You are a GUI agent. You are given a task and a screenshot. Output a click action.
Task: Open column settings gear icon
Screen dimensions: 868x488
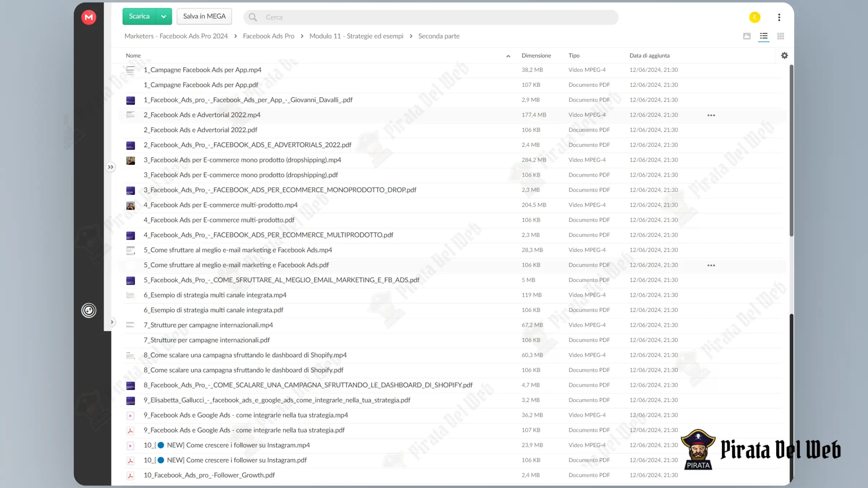784,55
